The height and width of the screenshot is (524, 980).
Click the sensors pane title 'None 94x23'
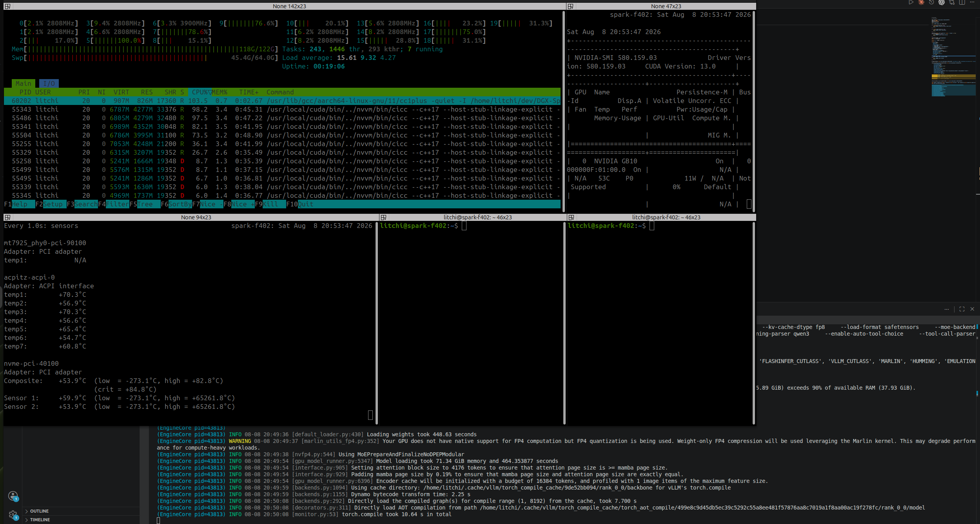click(196, 217)
